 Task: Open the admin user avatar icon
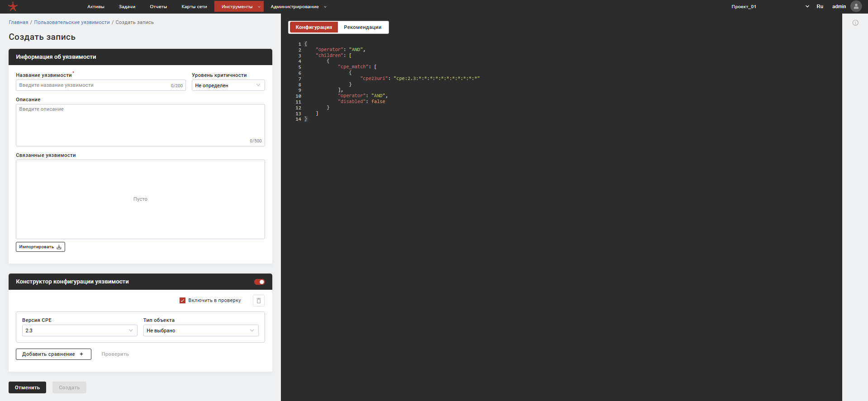(856, 6)
